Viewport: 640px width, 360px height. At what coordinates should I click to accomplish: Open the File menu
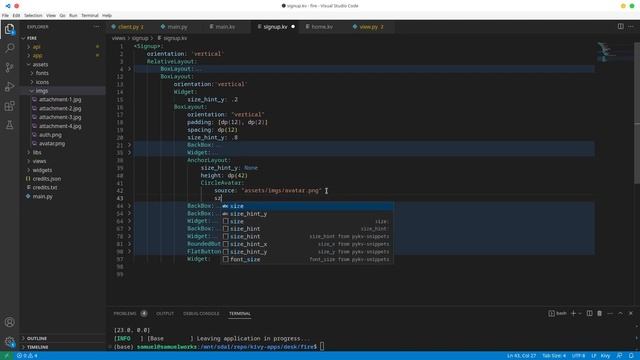[x=5, y=16]
